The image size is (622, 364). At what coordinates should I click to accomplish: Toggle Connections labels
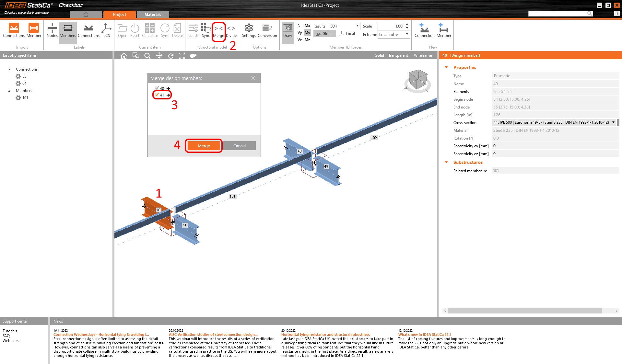click(88, 30)
